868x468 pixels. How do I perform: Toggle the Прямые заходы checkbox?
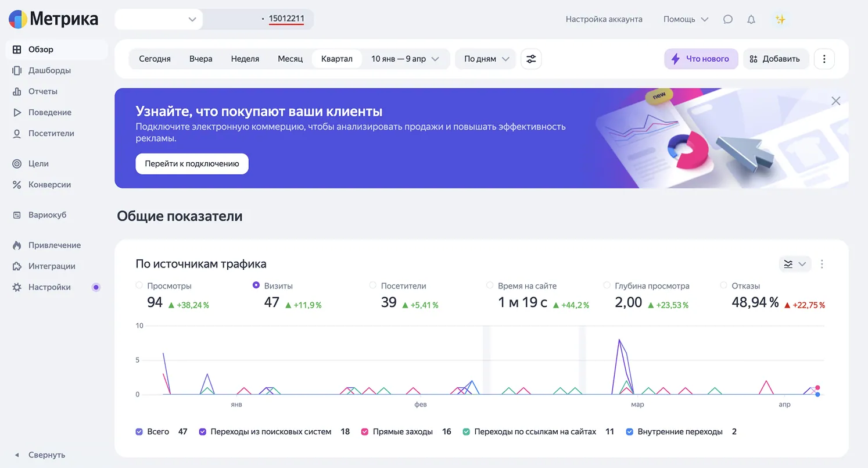[365, 432]
